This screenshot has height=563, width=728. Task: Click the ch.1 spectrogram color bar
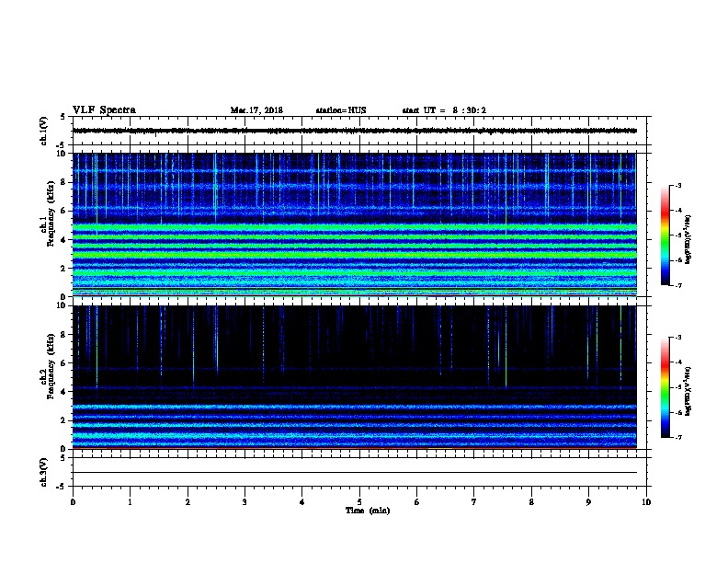tap(665, 236)
